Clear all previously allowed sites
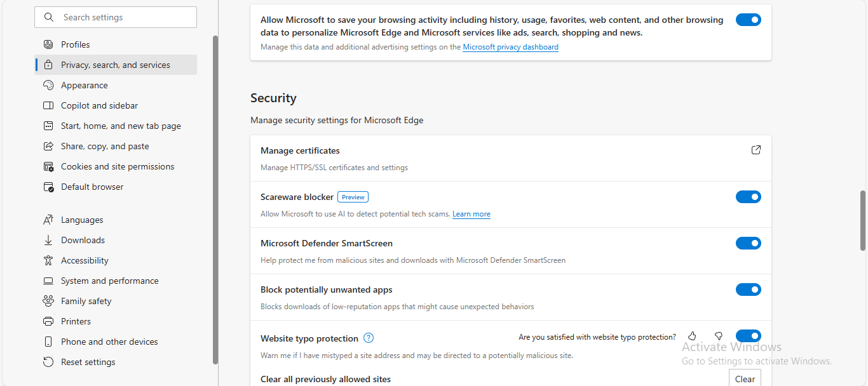Screen dimensions: 868x386 [x=744, y=379]
